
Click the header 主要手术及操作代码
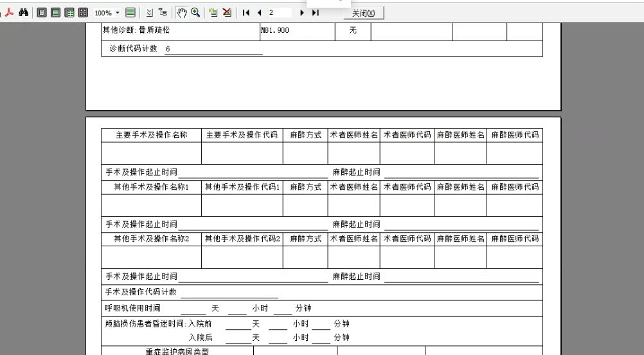(242, 135)
